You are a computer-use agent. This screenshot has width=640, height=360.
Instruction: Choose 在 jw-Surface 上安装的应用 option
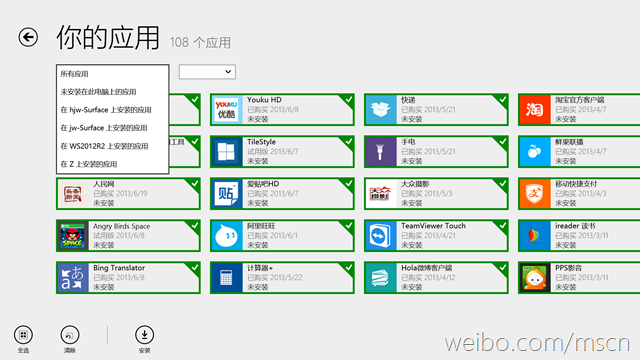point(113,128)
